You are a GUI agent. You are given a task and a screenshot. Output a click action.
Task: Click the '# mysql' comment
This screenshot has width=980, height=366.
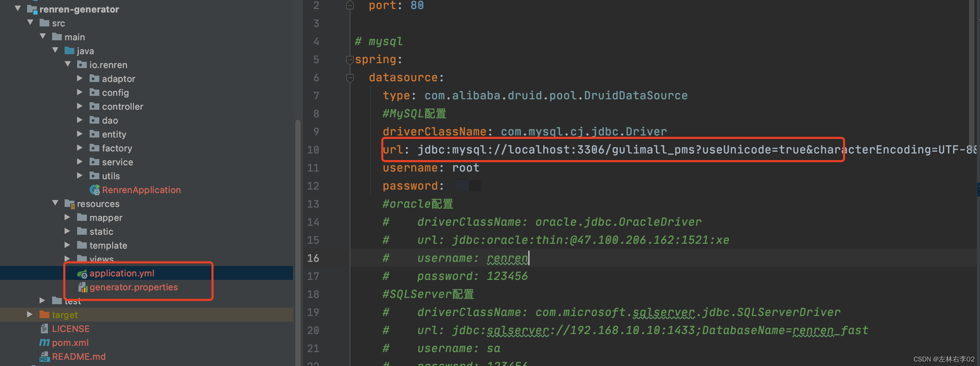coord(379,41)
